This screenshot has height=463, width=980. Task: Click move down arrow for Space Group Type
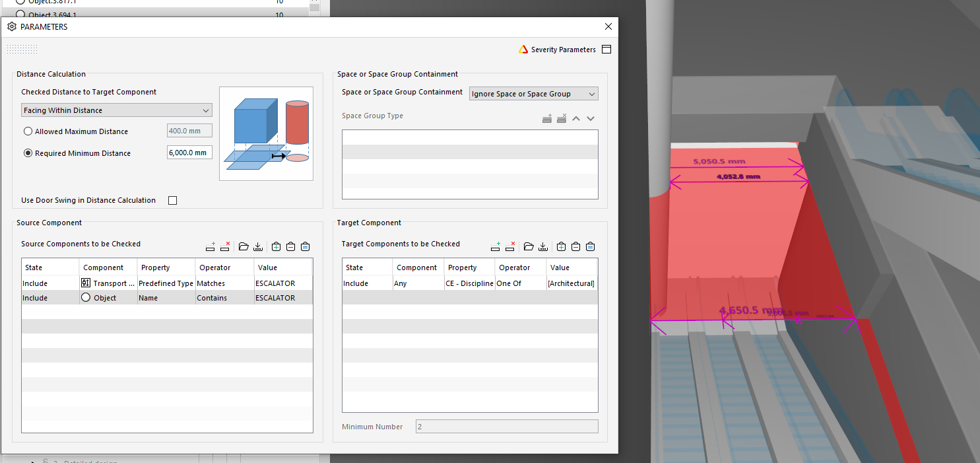pos(591,118)
